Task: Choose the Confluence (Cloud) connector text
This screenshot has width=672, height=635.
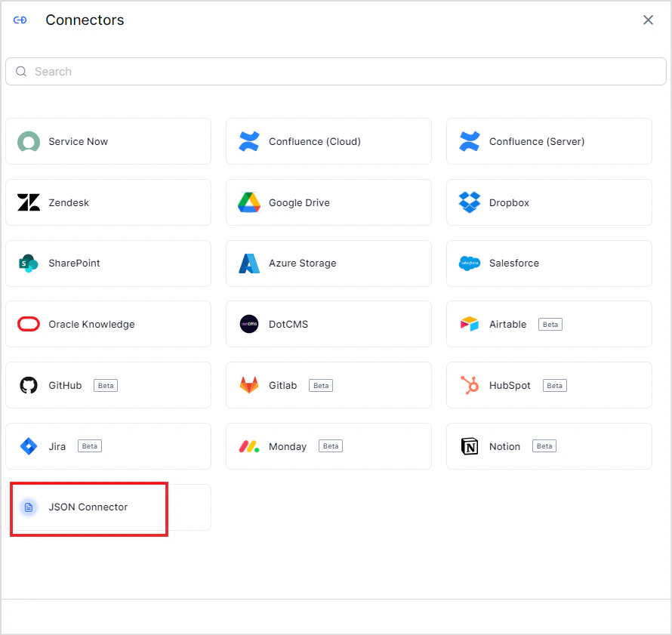Action: click(x=315, y=142)
